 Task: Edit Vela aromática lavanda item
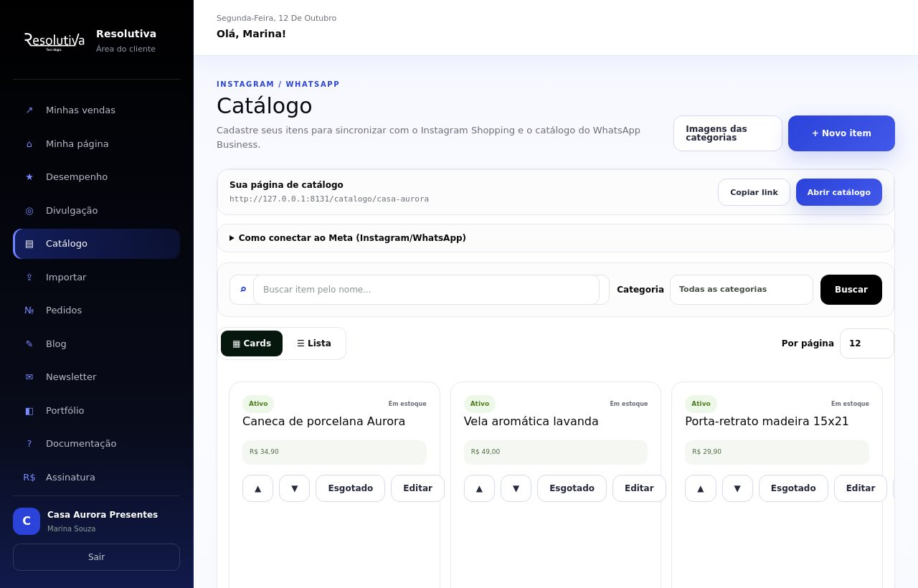[x=639, y=488]
